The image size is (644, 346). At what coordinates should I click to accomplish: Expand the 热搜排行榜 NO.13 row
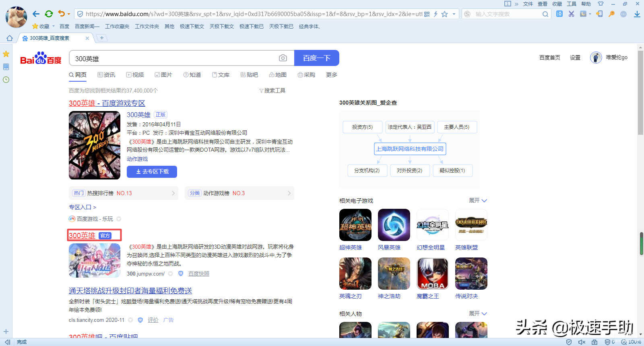pos(124,193)
